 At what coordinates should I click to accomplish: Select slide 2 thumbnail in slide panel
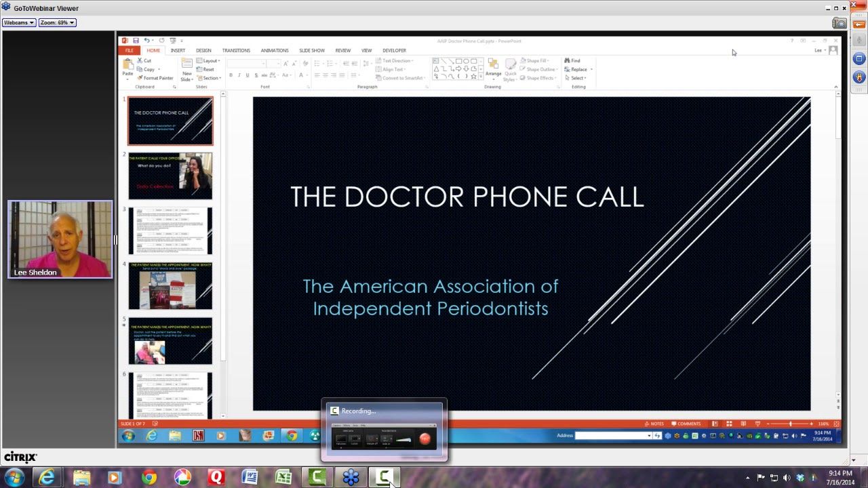pos(170,176)
